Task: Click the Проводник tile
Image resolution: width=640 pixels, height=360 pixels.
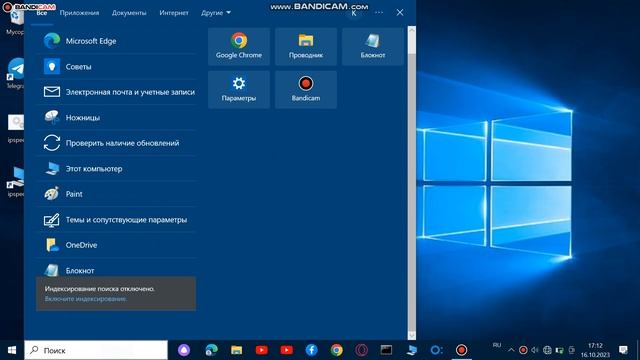Action: click(x=306, y=47)
